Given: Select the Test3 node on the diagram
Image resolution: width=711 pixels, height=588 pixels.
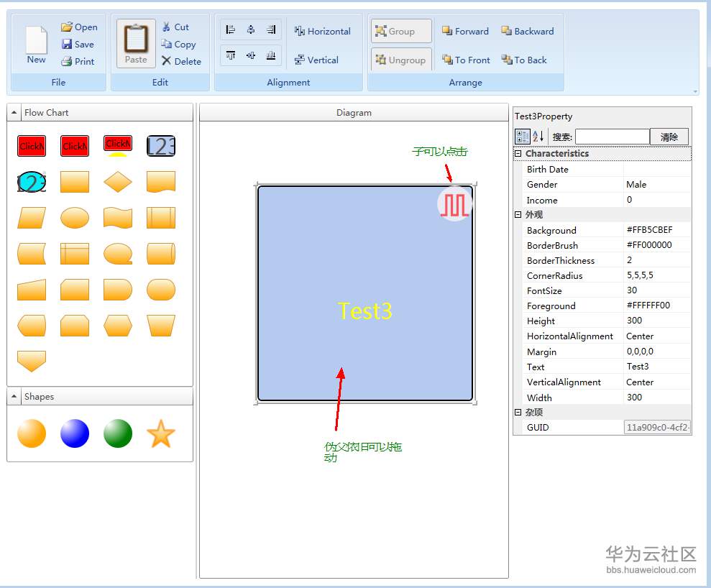Looking at the screenshot, I should (x=365, y=293).
